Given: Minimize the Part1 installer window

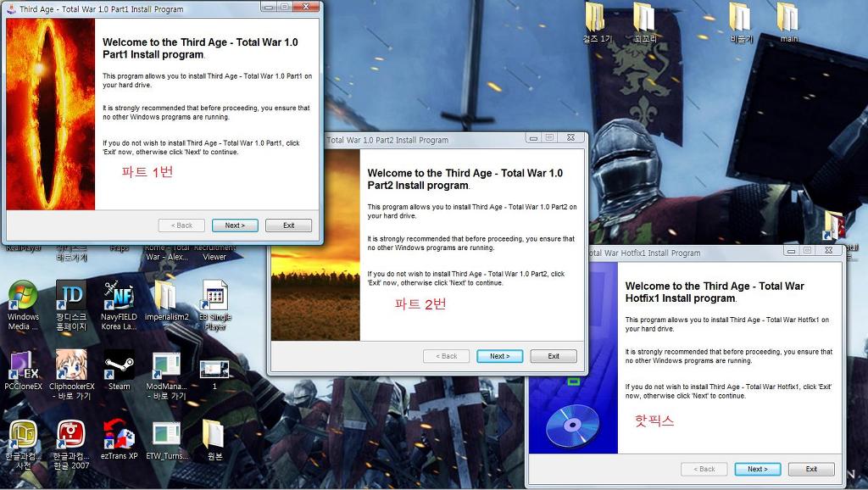Looking at the screenshot, I should pyautogui.click(x=269, y=7).
